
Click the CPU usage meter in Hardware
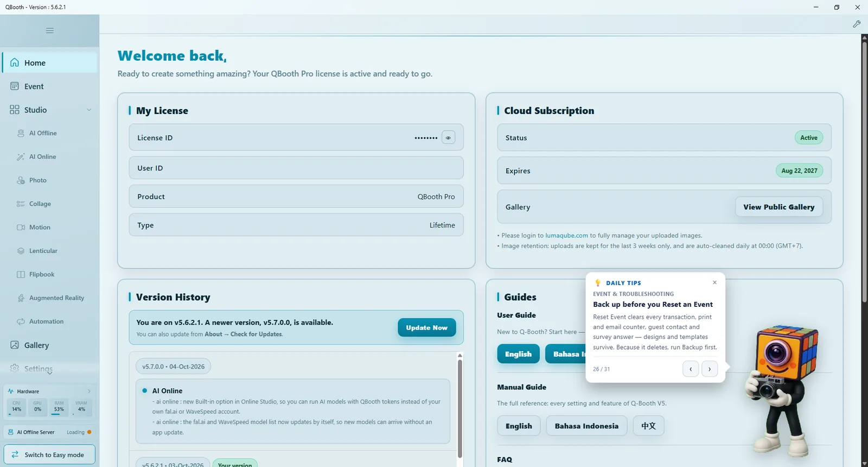tap(17, 407)
